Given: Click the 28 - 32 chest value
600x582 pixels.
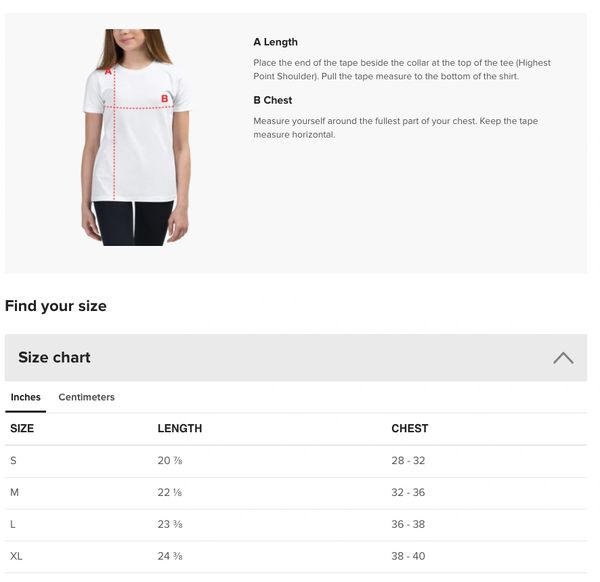Looking at the screenshot, I should [408, 460].
